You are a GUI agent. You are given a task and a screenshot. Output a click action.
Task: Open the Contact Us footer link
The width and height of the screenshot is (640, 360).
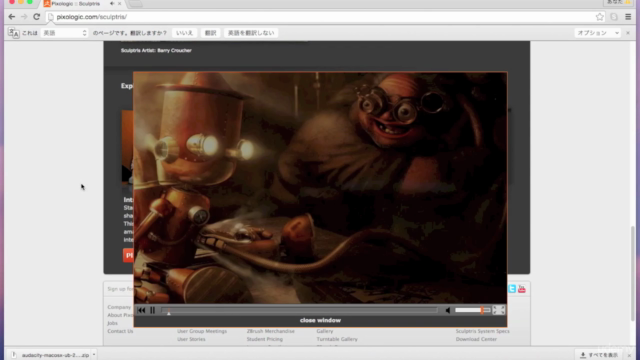pyautogui.click(x=120, y=331)
